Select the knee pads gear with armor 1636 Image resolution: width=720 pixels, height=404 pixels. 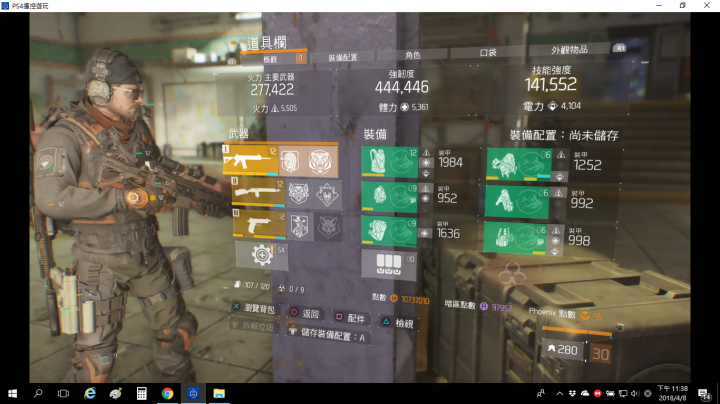click(389, 232)
